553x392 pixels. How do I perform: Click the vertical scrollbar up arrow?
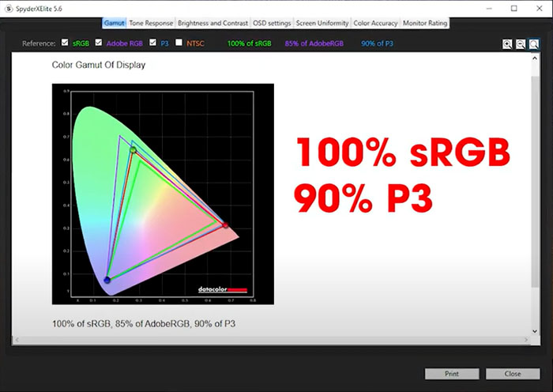(535, 58)
